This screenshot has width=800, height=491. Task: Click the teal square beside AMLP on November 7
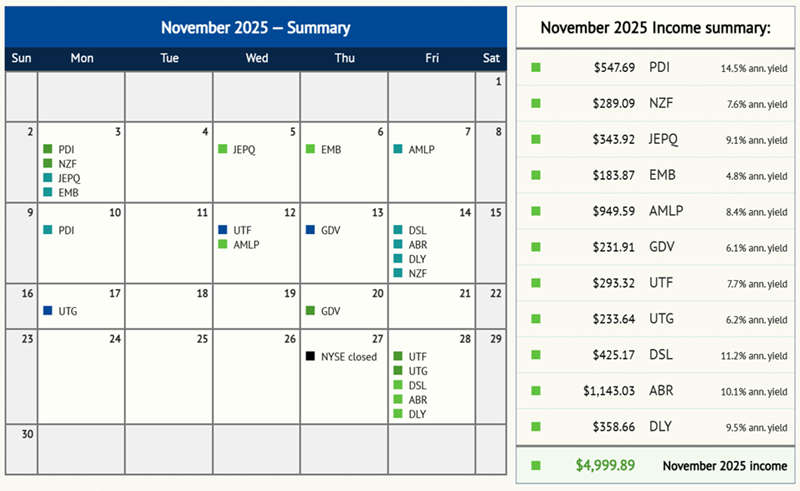pyautogui.click(x=398, y=149)
